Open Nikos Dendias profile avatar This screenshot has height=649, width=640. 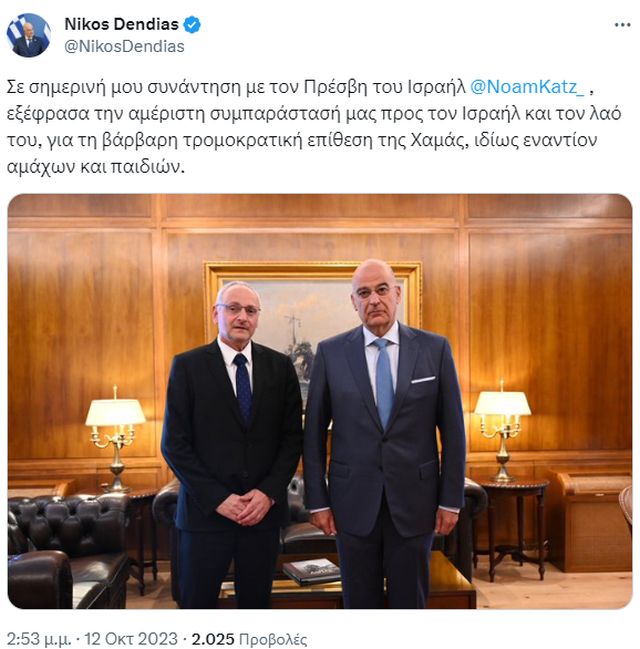coord(29,35)
